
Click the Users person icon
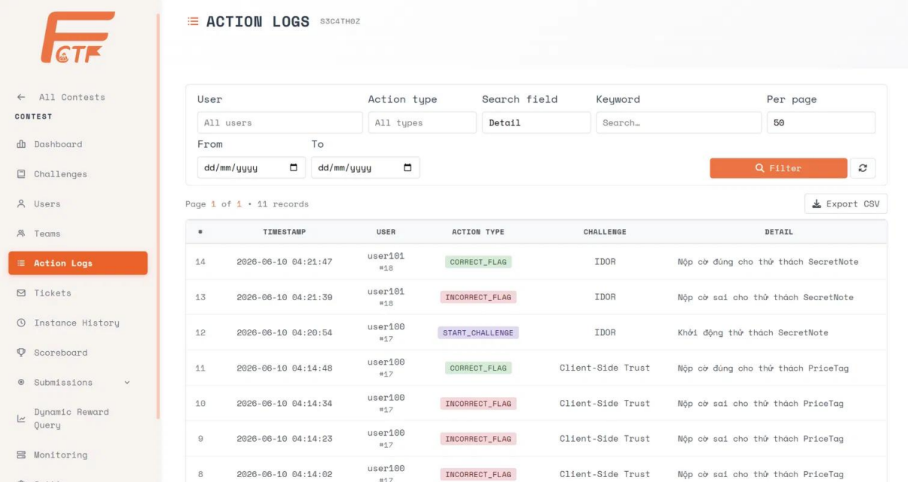[21, 204]
